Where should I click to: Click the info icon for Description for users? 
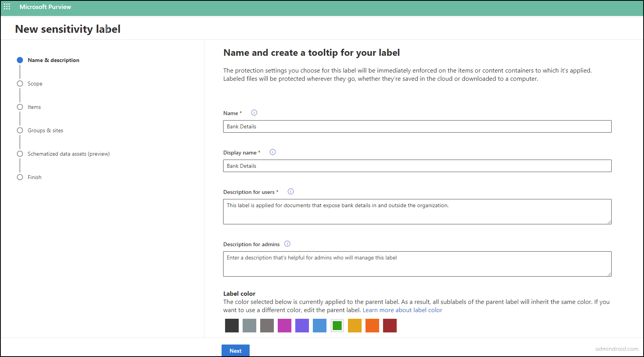291,191
